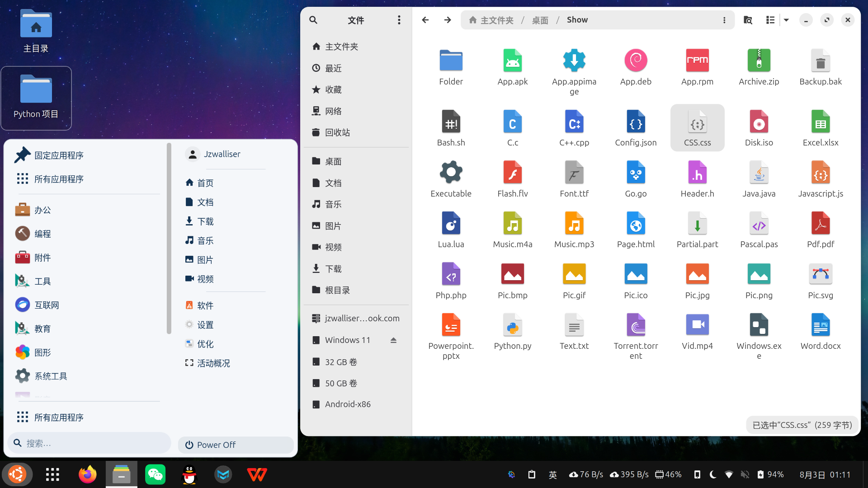Select the App.rpm file icon
868x488 pixels.
point(697,61)
